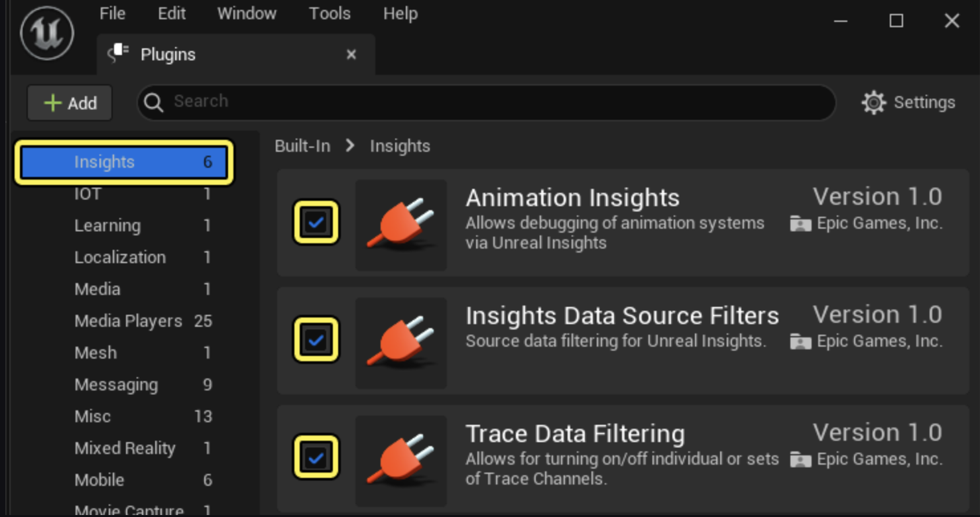Screen dimensions: 980x517
Task: Select the Messaging category
Action: click(116, 384)
